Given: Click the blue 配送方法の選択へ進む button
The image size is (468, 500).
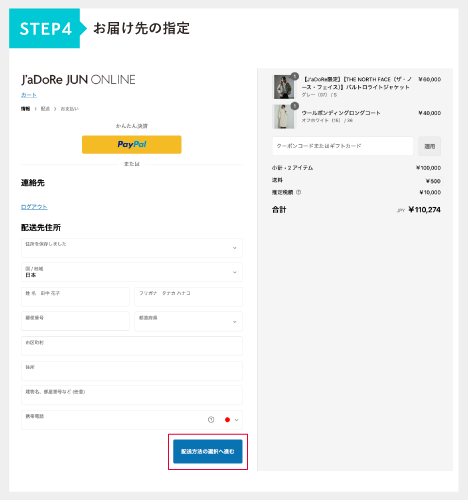Looking at the screenshot, I should [x=208, y=451].
